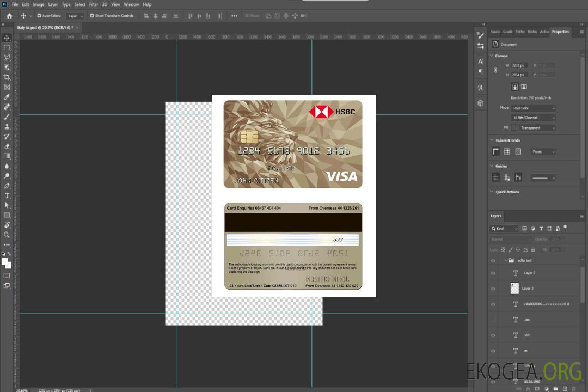Select the Italy id.psd document tab
Image resolution: width=588 pixels, height=392 pixels.
pos(45,28)
